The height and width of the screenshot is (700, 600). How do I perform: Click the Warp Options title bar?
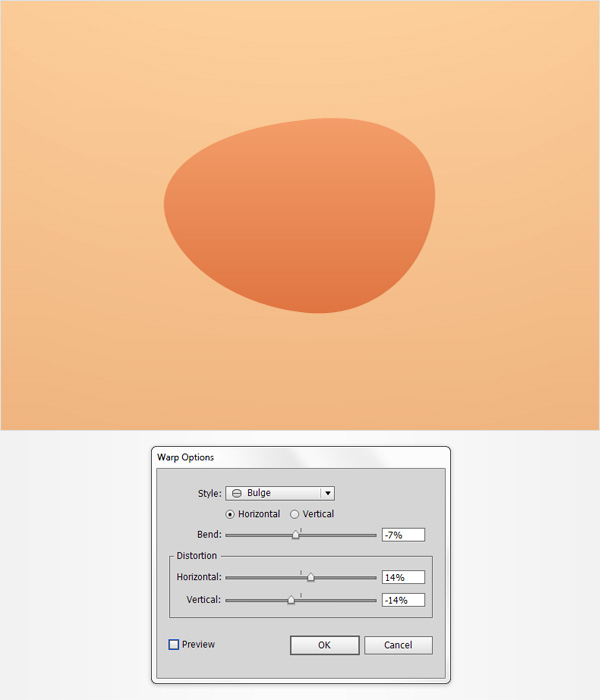(x=300, y=457)
